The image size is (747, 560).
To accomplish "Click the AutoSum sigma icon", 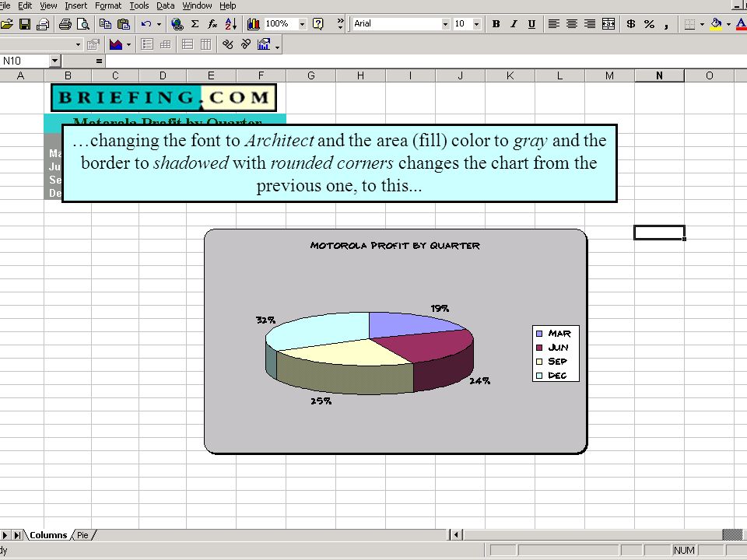I will click(195, 24).
